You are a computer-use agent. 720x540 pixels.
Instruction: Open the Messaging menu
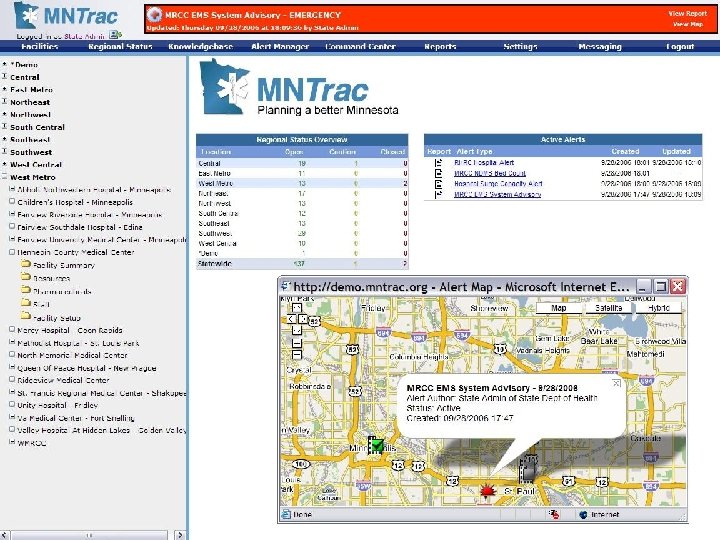600,46
